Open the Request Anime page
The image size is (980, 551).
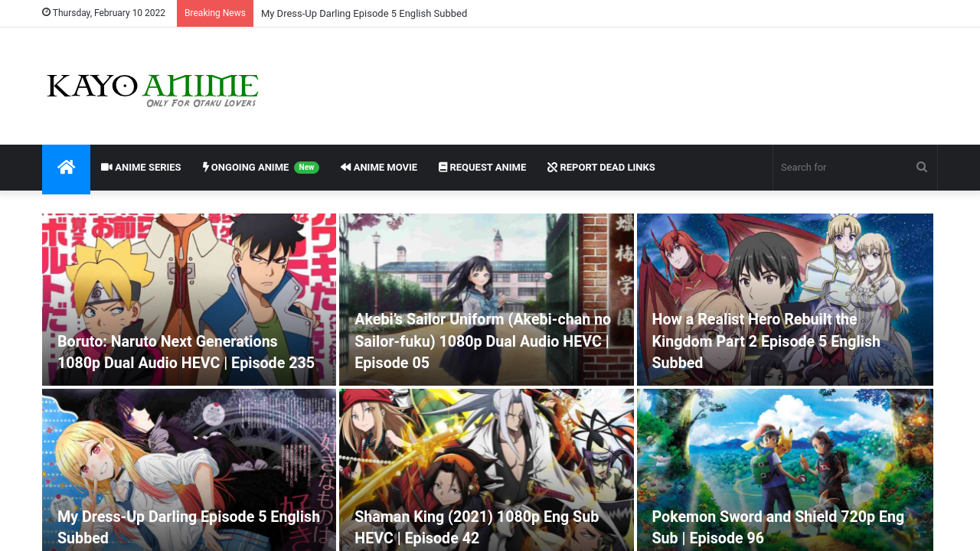pos(482,167)
